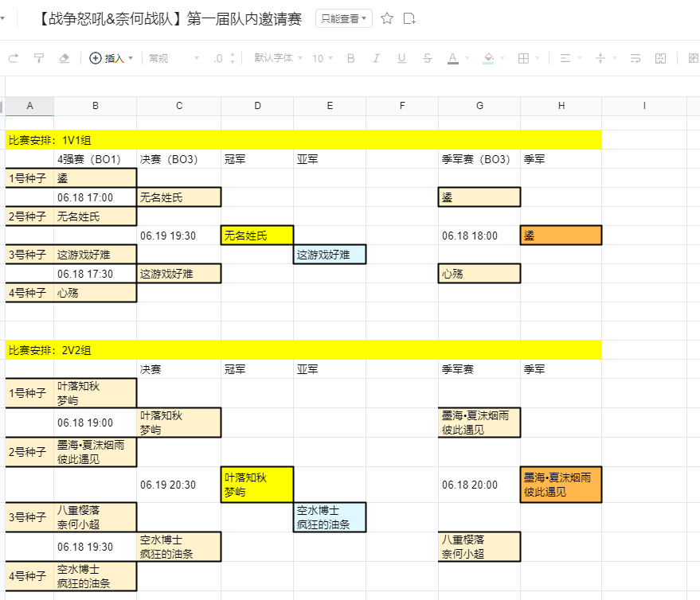
Task: Select the blue runner-up cell 这游戏好难
Action: (330, 255)
